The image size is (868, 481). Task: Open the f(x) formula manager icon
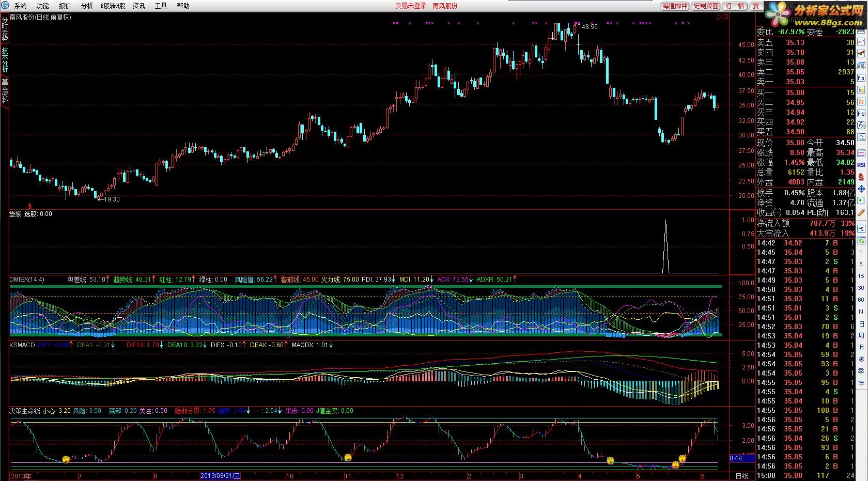click(861, 125)
